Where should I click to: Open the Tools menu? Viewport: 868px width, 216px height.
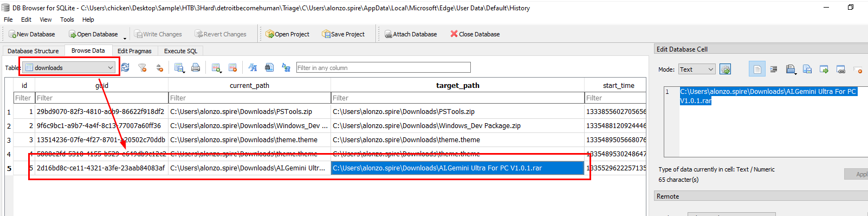(67, 20)
